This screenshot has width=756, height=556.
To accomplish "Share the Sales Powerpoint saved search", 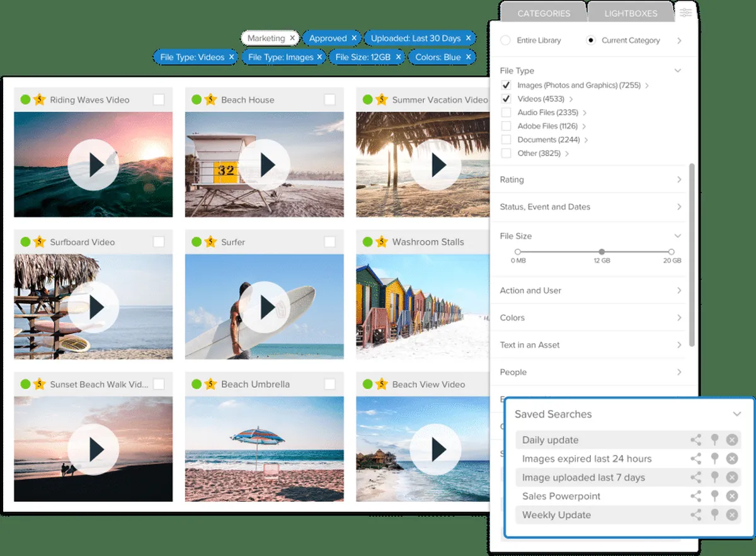I will [x=696, y=496].
